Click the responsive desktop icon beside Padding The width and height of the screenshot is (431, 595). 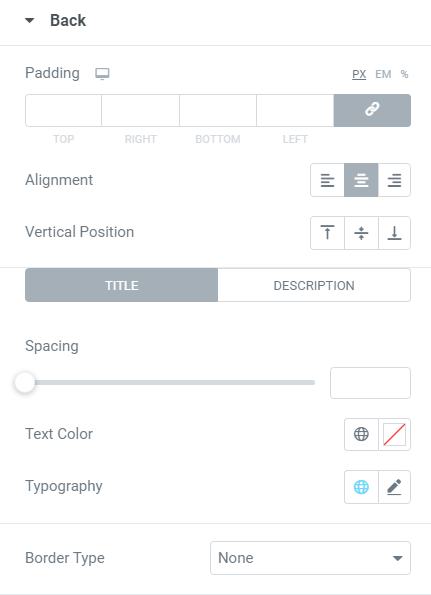(x=102, y=74)
